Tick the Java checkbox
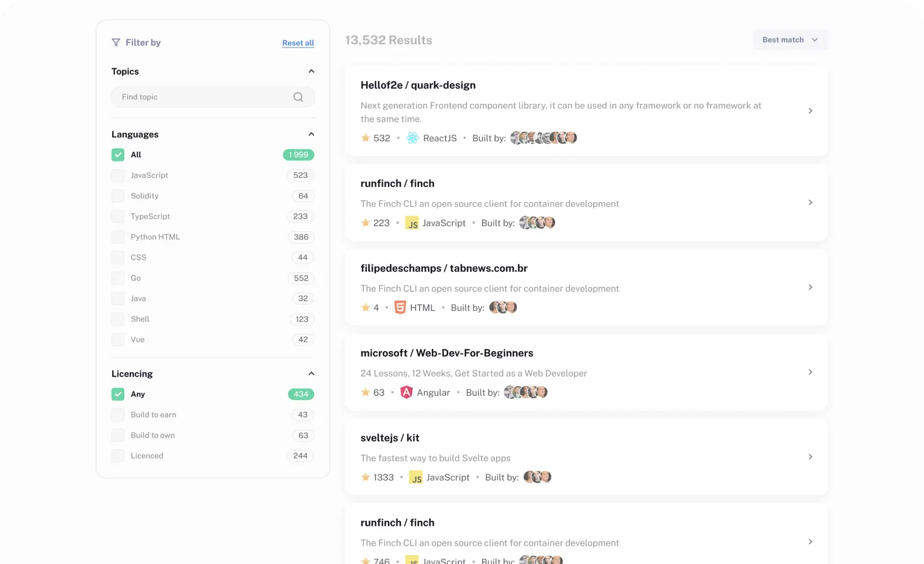Image resolution: width=924 pixels, height=564 pixels. point(118,299)
